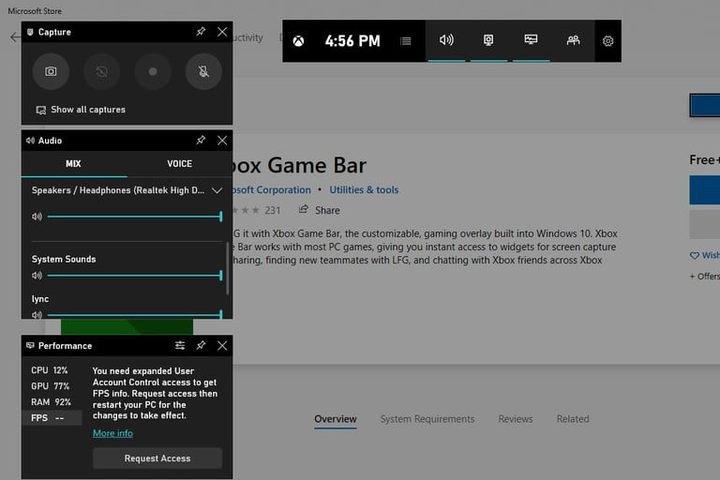Add to Wish list heart icon

tap(694, 255)
